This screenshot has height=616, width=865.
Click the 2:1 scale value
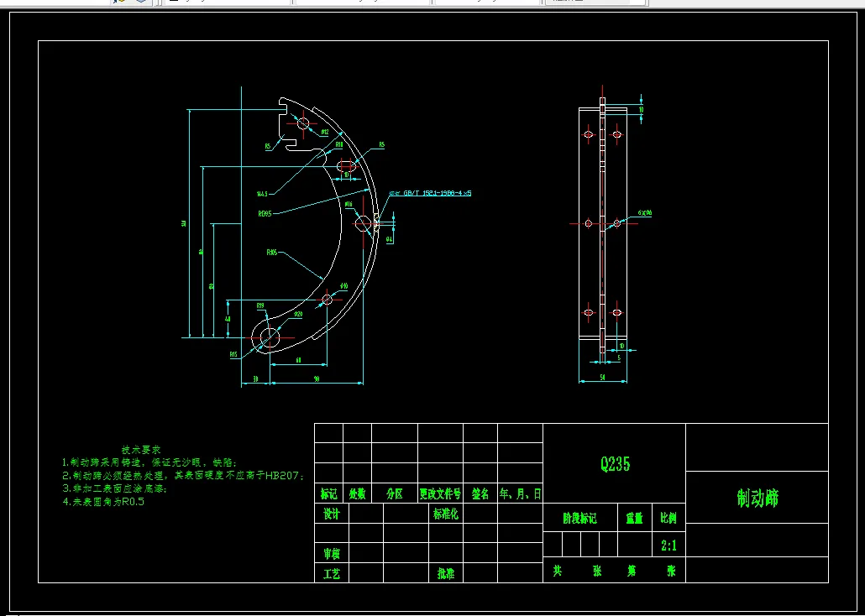tap(668, 546)
